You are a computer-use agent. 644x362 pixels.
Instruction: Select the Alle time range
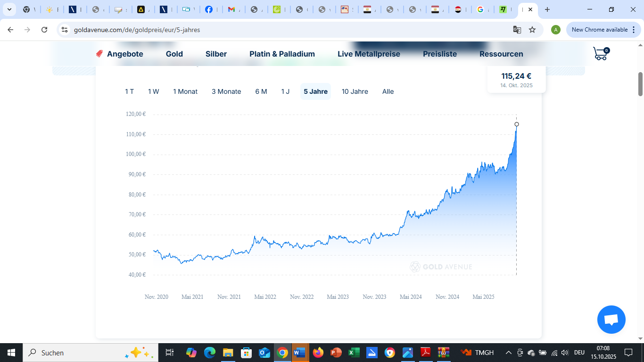coord(388,91)
